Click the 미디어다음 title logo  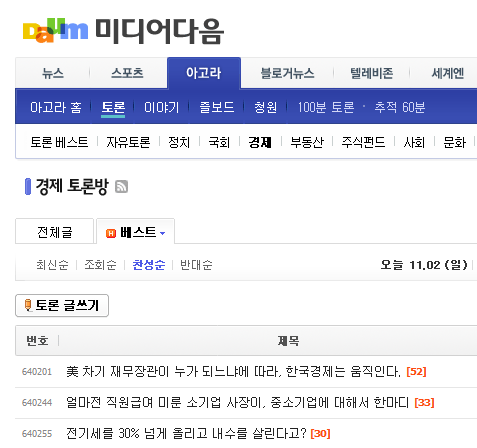pos(159,31)
